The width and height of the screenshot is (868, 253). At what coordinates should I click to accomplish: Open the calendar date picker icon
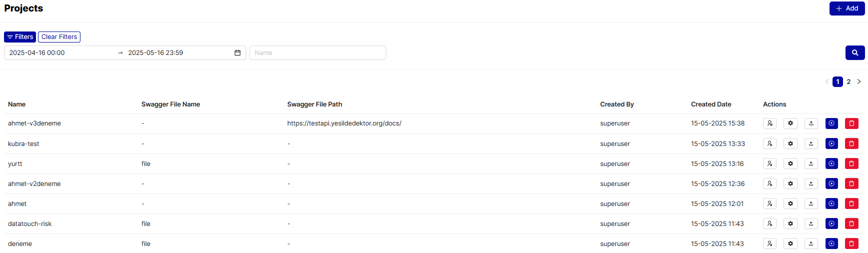tap(237, 52)
